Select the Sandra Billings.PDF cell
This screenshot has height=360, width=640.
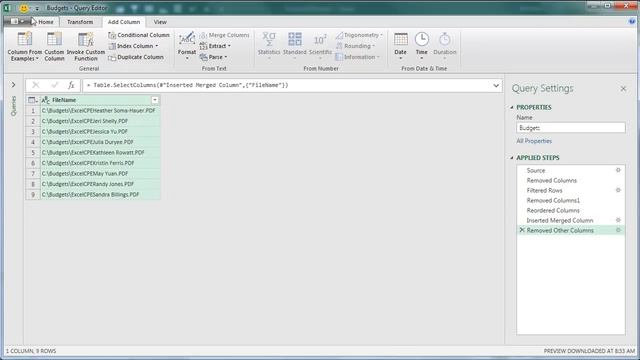pyautogui.click(x=100, y=195)
